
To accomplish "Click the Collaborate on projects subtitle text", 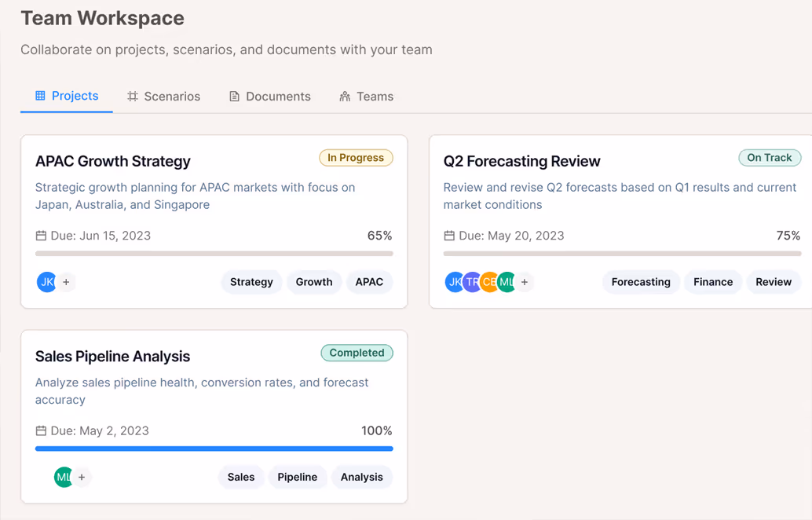I will (226, 49).
